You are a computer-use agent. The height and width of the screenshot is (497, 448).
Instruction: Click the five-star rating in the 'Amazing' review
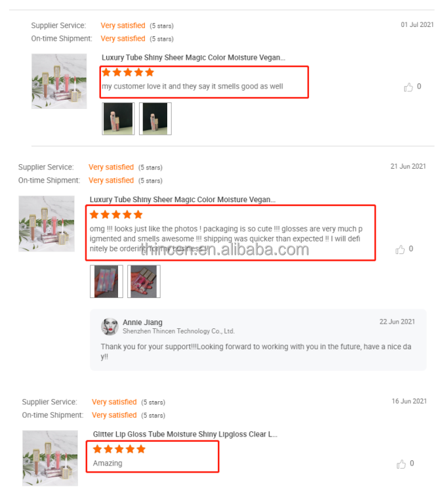click(x=119, y=449)
